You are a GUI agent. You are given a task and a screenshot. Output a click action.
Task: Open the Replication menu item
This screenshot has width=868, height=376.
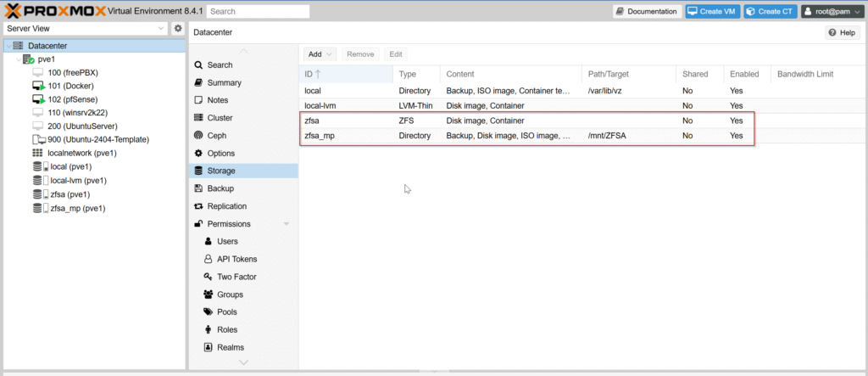[x=243, y=206]
